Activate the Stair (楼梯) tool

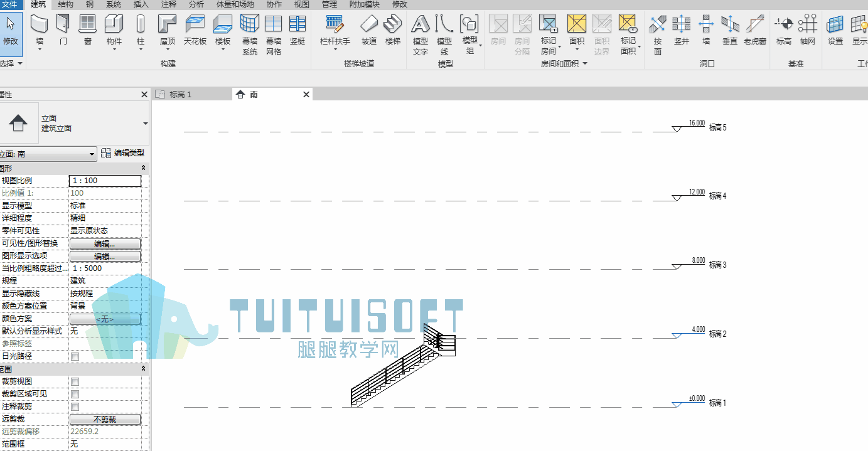(393, 30)
